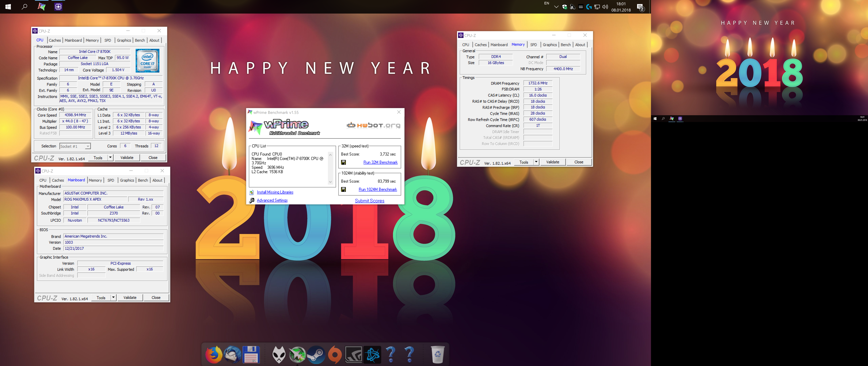This screenshot has width=868, height=366.
Task: Open Mainboard tab in Memory window
Action: 499,45
